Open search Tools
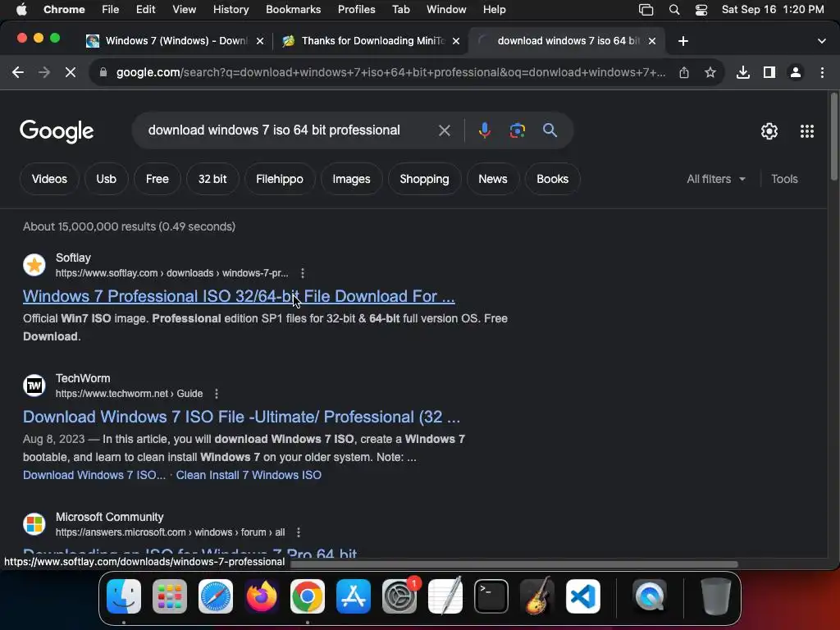 click(x=784, y=179)
